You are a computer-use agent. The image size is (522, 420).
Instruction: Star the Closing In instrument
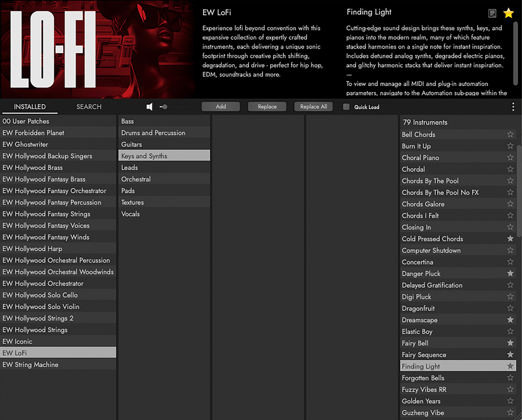click(x=510, y=227)
